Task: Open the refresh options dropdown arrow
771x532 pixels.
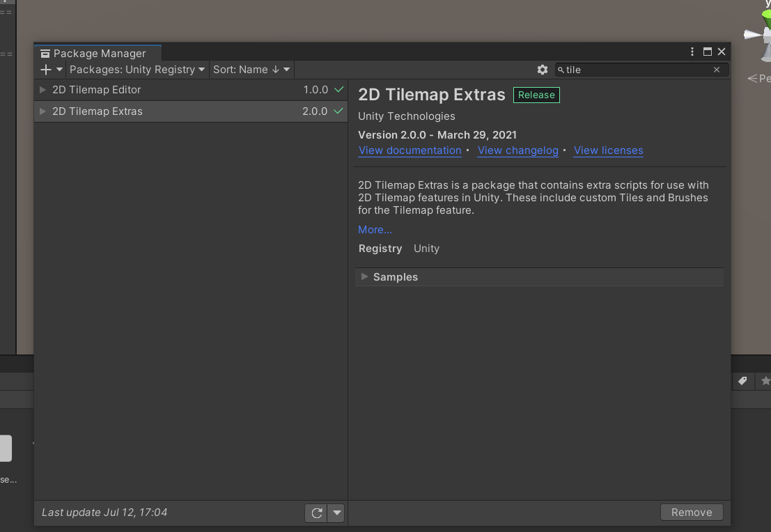Action: pyautogui.click(x=336, y=513)
